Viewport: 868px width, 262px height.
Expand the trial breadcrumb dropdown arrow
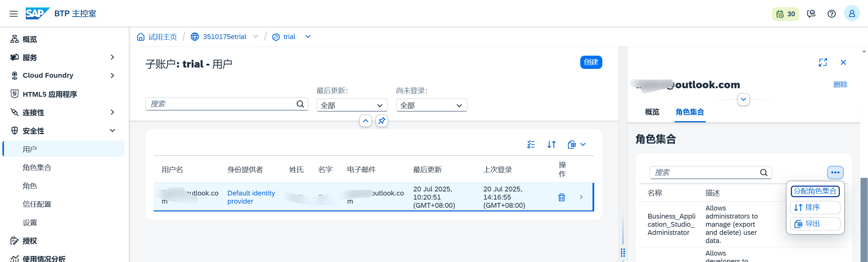[x=308, y=37]
